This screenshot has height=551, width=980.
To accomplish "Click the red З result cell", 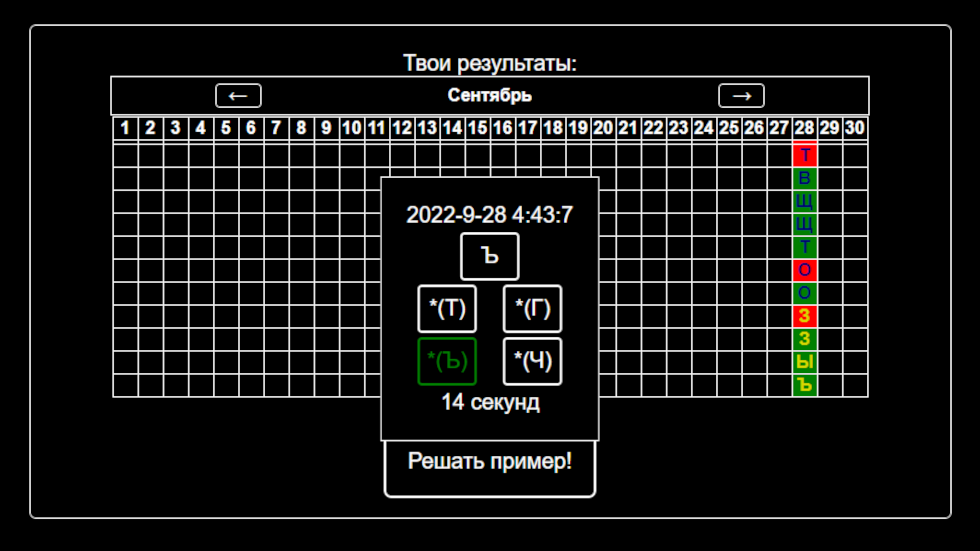I will (804, 315).
